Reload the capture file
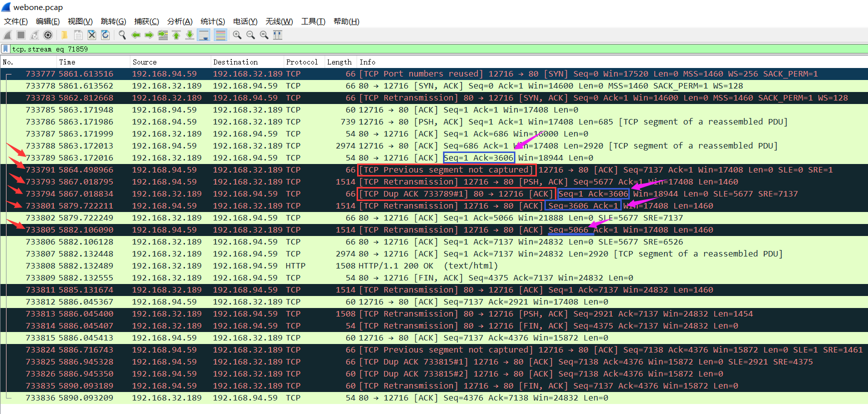The width and height of the screenshot is (868, 414). click(x=105, y=35)
